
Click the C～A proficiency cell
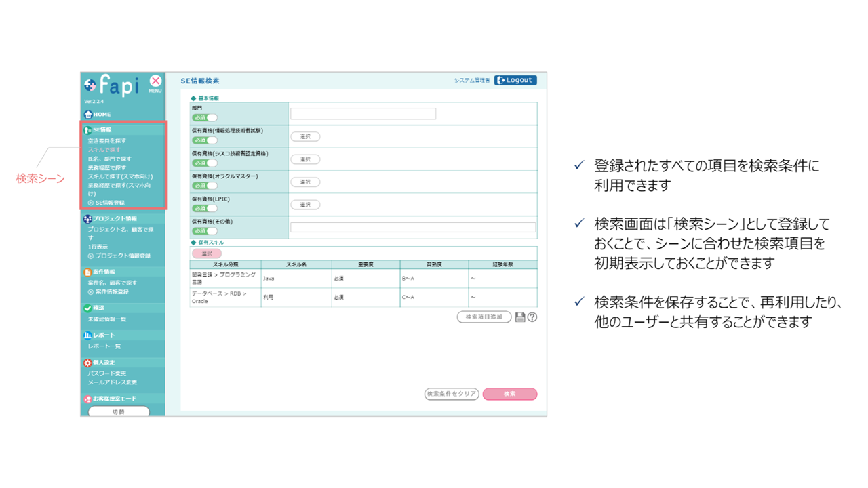tap(434, 298)
